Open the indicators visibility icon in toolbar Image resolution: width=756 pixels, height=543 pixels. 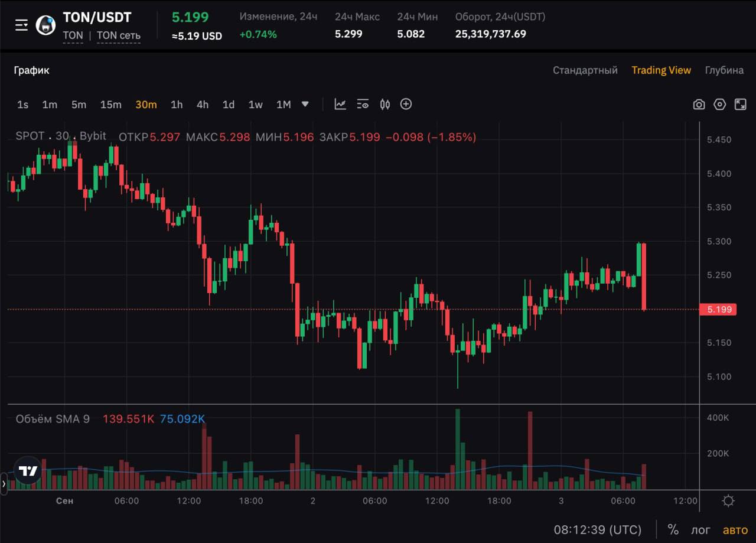(363, 105)
